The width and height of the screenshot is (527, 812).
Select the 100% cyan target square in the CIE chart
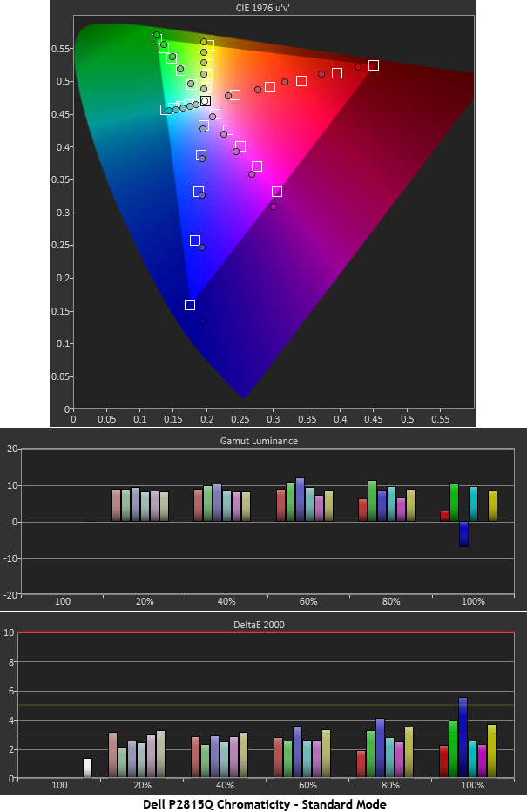point(166,110)
